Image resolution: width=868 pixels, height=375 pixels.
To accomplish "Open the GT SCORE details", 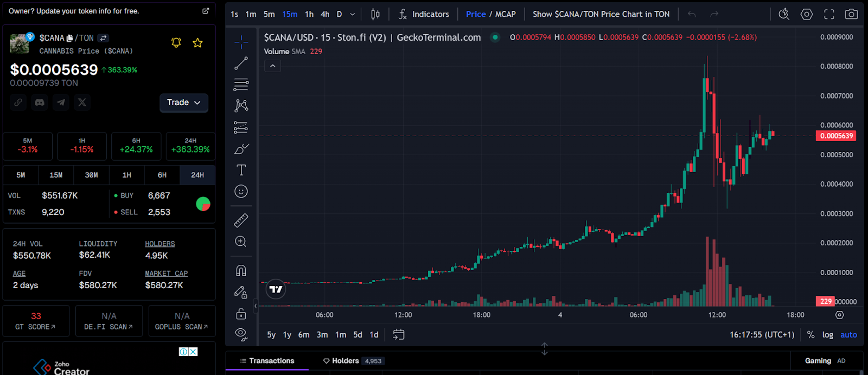I will pyautogui.click(x=36, y=321).
